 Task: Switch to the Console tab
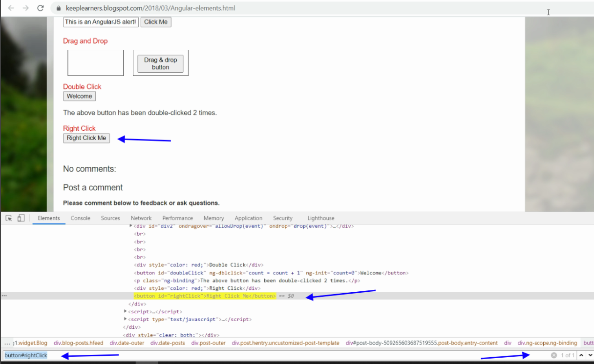click(80, 218)
